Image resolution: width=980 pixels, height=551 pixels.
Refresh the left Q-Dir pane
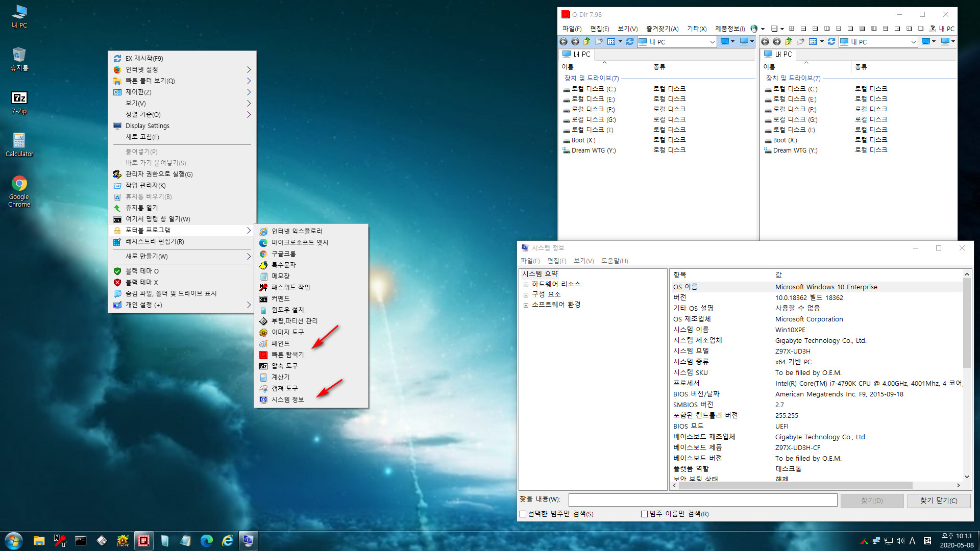pyautogui.click(x=630, y=42)
